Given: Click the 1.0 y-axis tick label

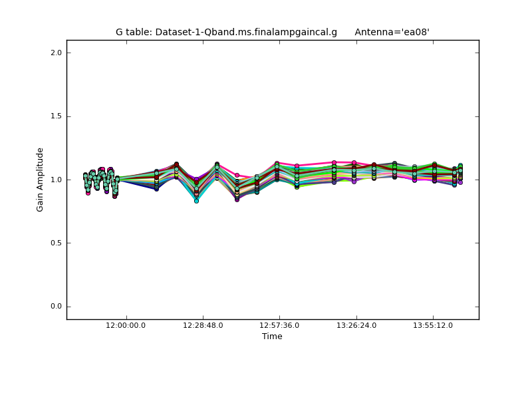Looking at the screenshot, I should (55, 180).
